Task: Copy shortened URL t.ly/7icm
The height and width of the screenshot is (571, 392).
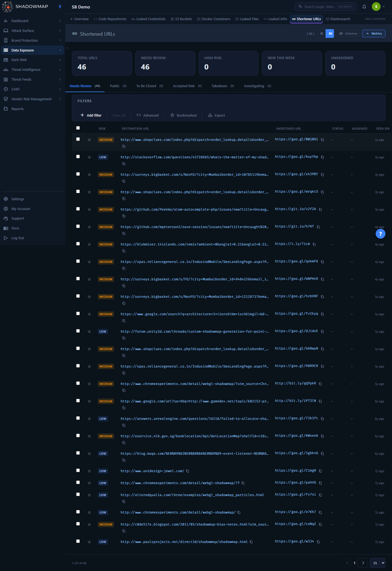Action: tap(314, 244)
